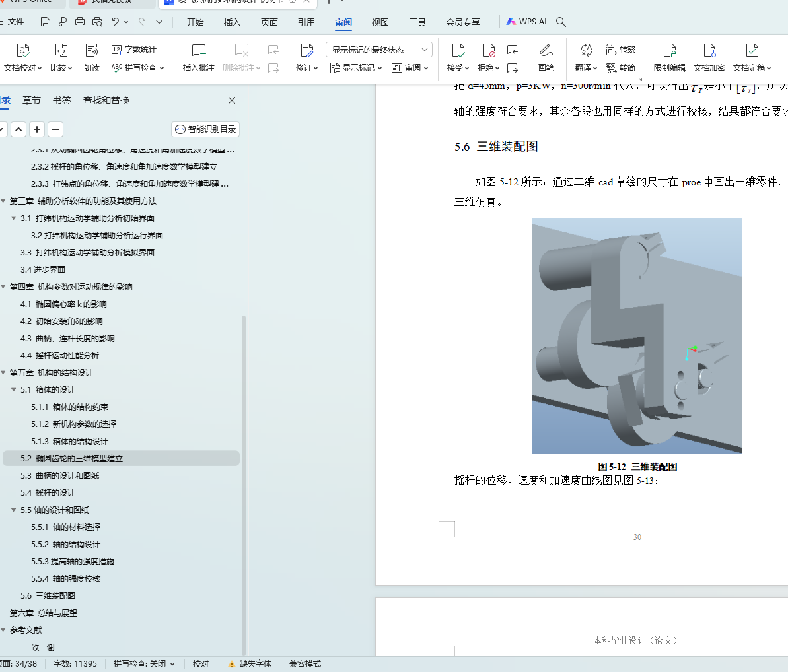Open the 显示标记的最终状态 dropdown

(379, 50)
